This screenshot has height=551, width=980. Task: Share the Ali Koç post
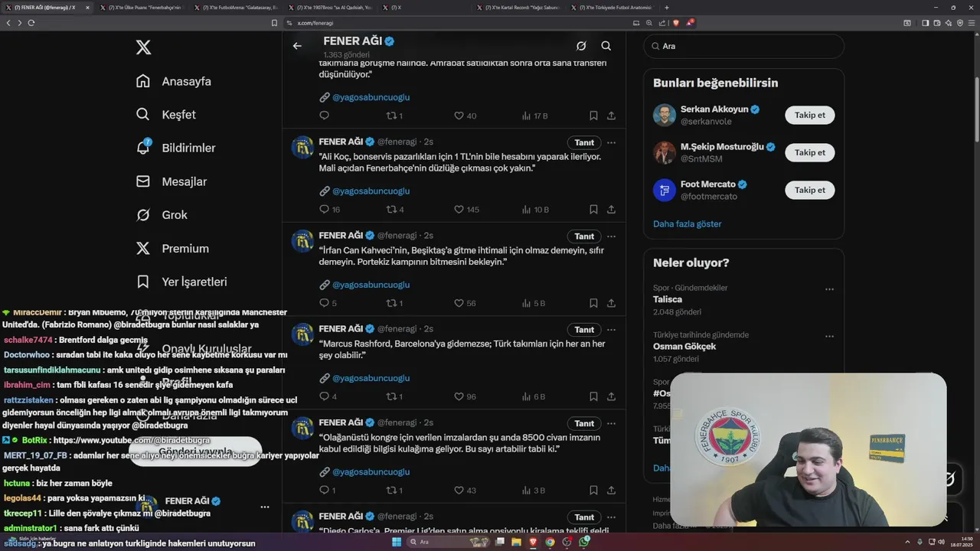click(x=611, y=209)
